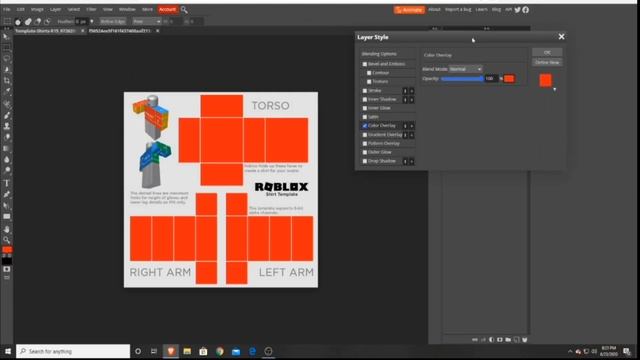The image size is (640, 360).
Task: Select the Hand tool
Action: [x=7, y=229]
